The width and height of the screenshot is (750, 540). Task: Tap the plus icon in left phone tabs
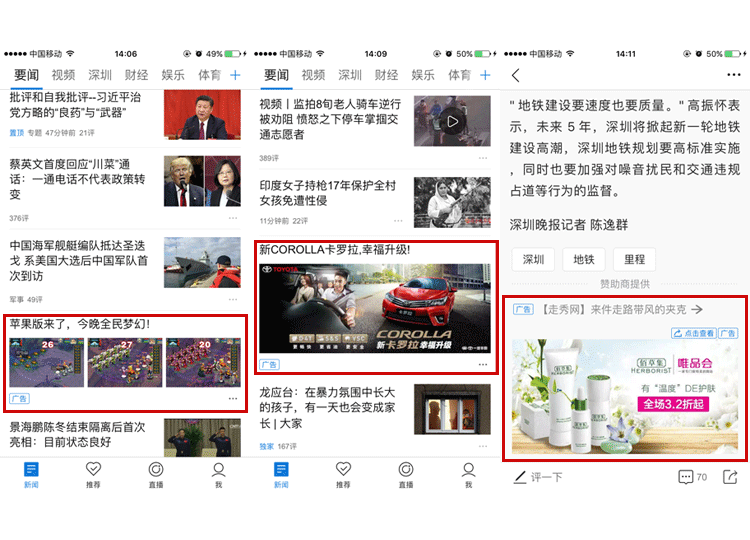235,75
